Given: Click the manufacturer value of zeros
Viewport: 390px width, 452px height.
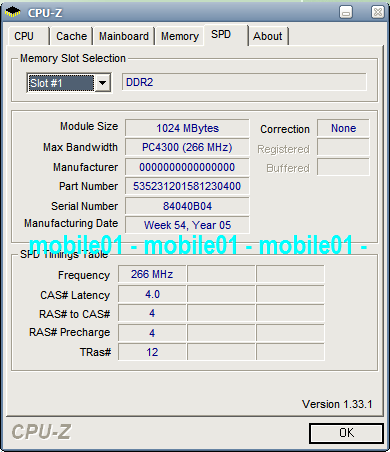Looking at the screenshot, I should tap(187, 167).
